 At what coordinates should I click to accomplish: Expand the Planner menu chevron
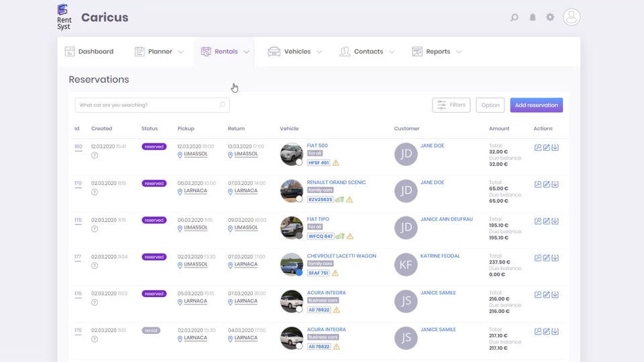point(180,52)
